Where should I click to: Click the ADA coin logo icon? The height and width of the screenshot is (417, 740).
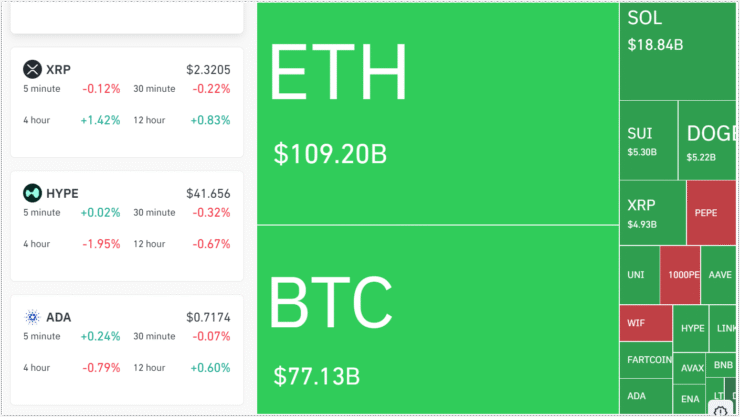tap(33, 317)
